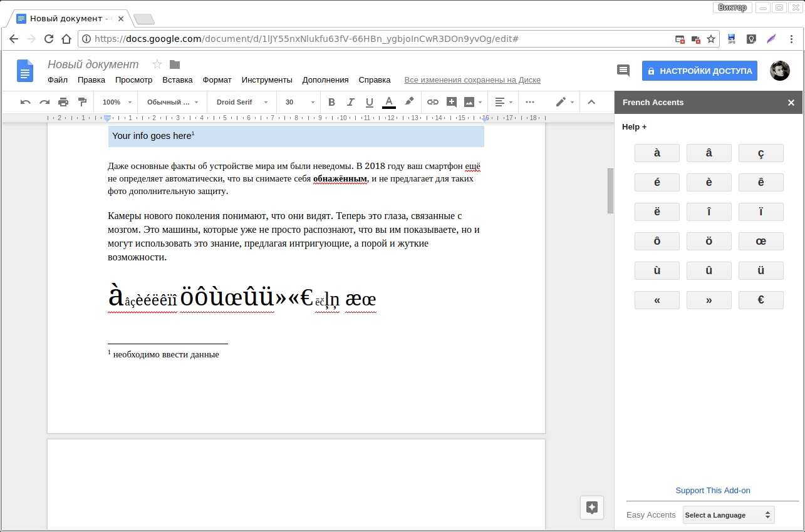Insert a hyperlink using the link icon
Image resolution: width=805 pixels, height=532 pixels.
(x=433, y=102)
